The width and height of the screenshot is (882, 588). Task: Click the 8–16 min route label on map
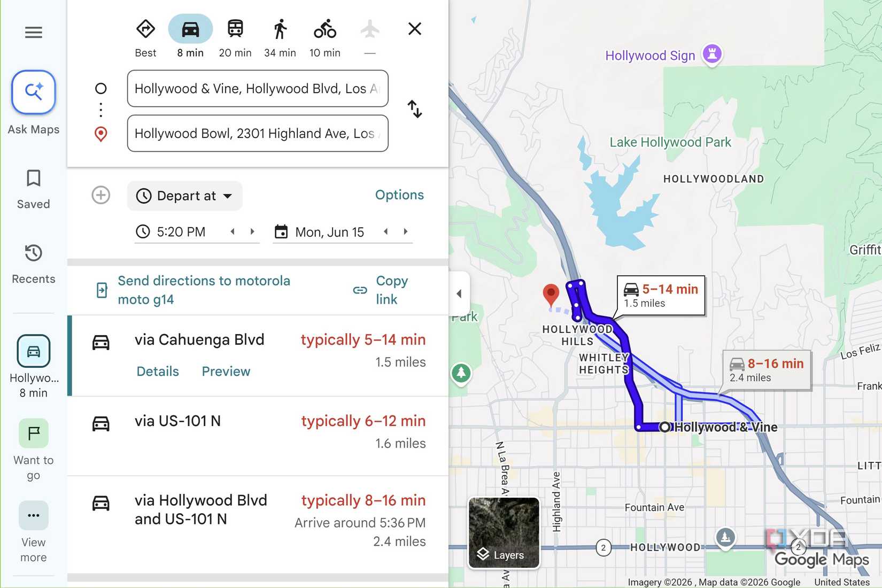(767, 370)
